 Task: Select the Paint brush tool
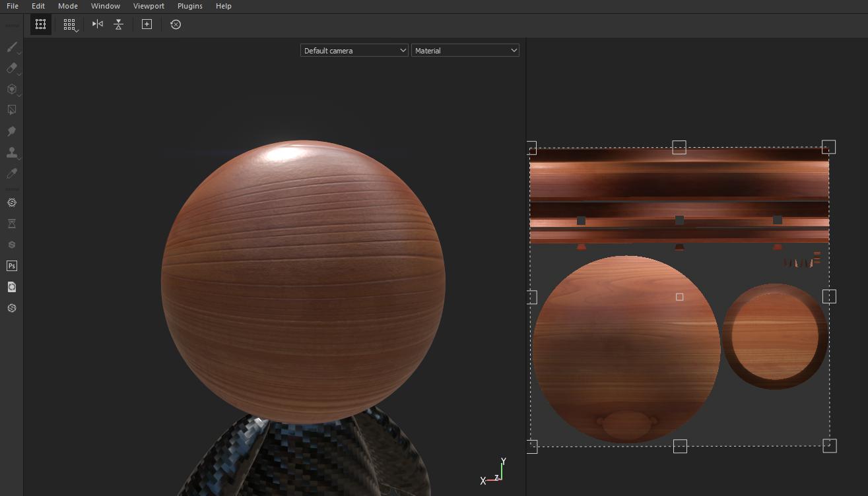point(12,47)
